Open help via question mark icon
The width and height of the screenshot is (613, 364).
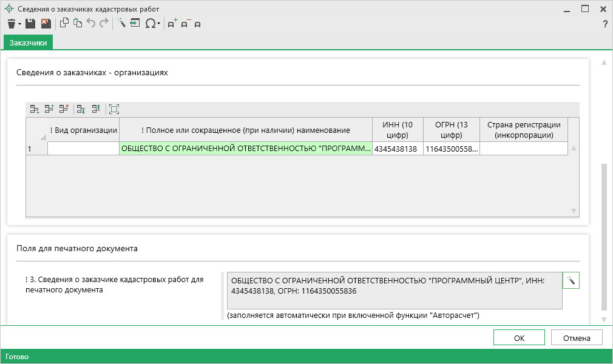[x=605, y=24]
